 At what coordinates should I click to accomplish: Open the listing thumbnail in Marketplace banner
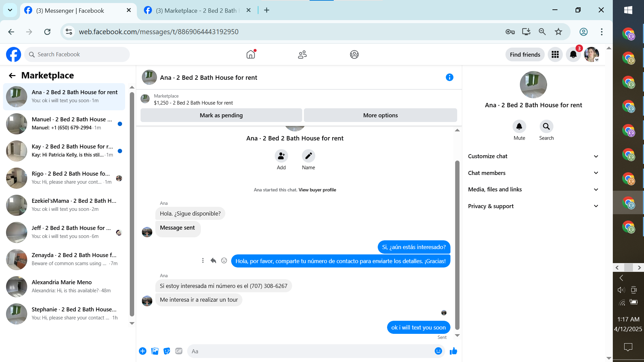[145, 99]
